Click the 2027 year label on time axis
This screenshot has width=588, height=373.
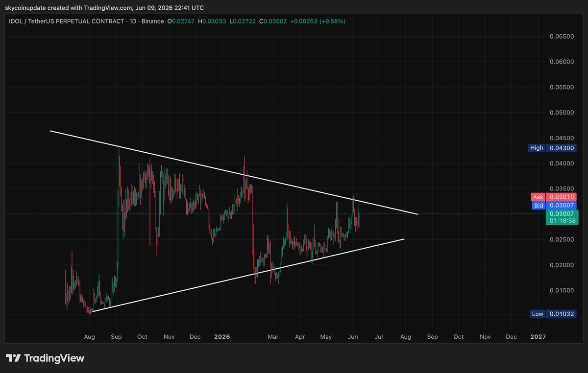click(x=538, y=337)
